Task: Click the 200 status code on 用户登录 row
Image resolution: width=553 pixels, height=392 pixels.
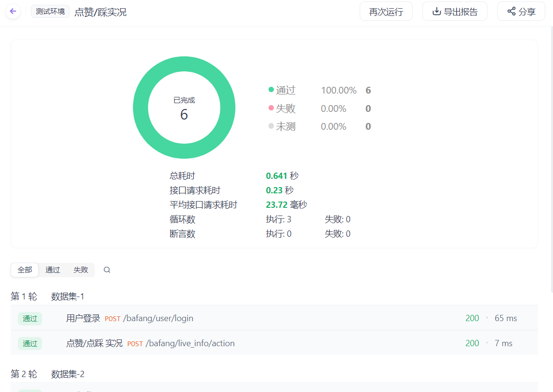Action: [x=472, y=318]
